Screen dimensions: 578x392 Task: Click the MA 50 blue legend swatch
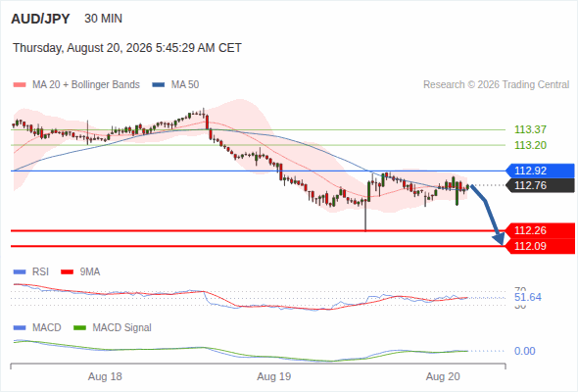159,85
